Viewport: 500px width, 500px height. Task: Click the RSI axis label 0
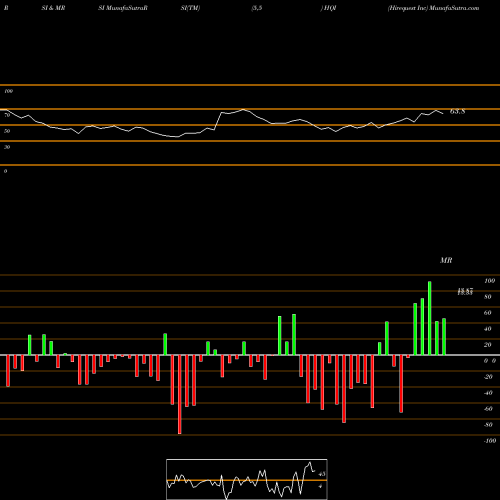click(x=5, y=171)
